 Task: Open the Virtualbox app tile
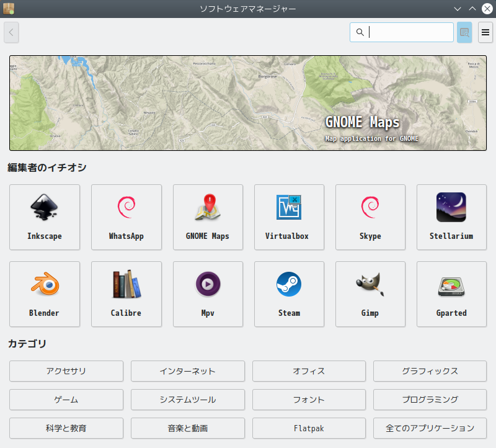[x=289, y=217]
